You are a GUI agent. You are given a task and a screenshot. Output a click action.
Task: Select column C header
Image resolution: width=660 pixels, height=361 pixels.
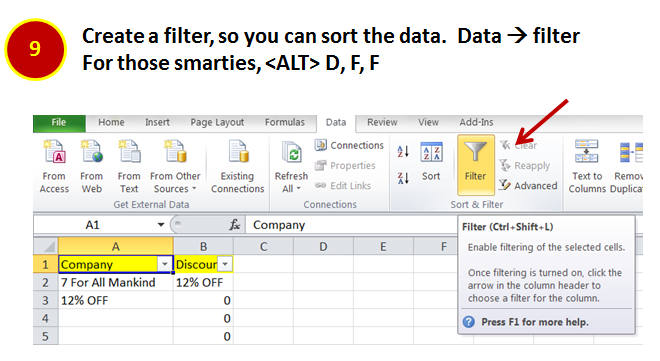(x=263, y=246)
